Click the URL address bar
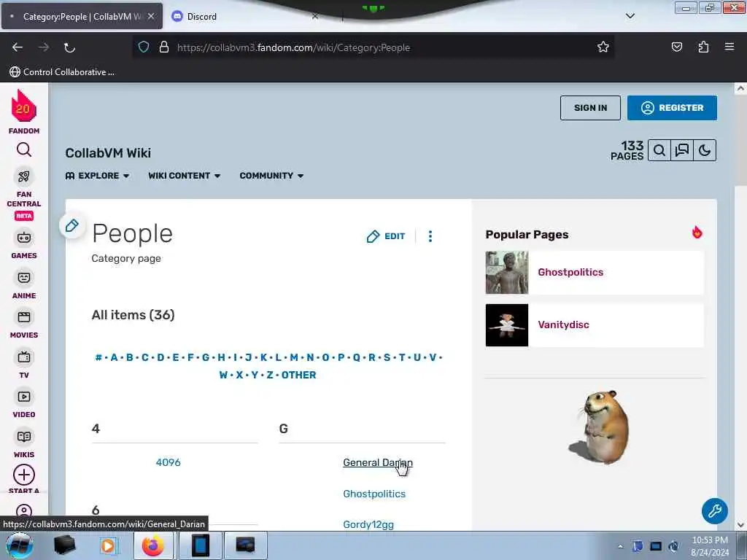This screenshot has width=747, height=560. pos(373,47)
